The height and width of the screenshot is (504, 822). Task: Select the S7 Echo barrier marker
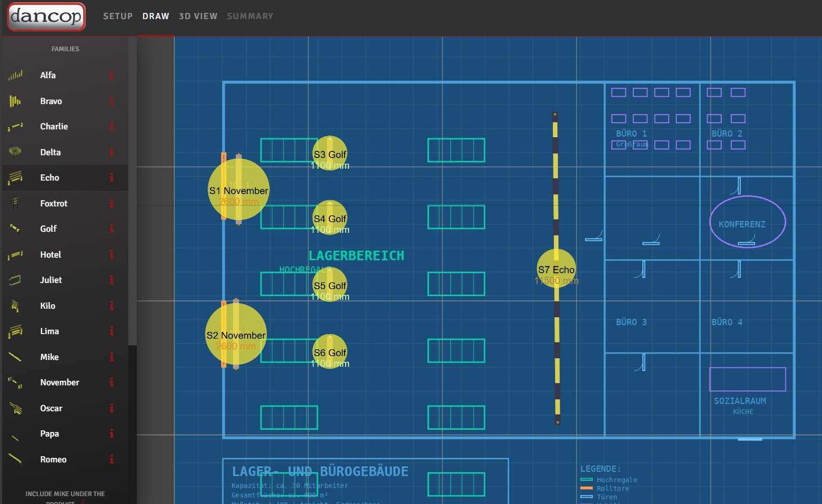pos(556,269)
